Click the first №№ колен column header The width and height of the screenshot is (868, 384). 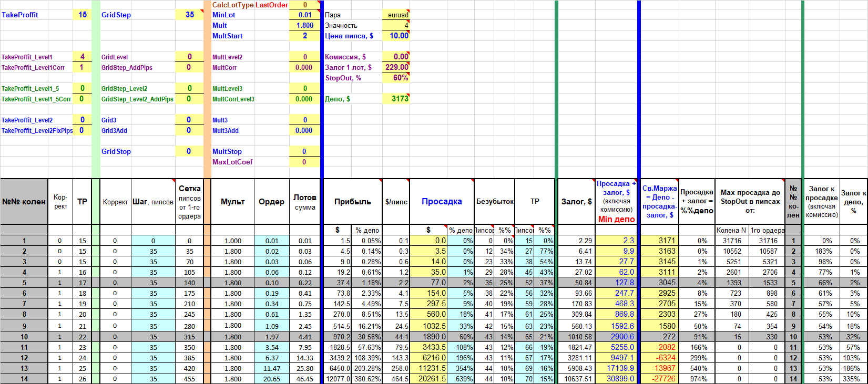tap(24, 201)
